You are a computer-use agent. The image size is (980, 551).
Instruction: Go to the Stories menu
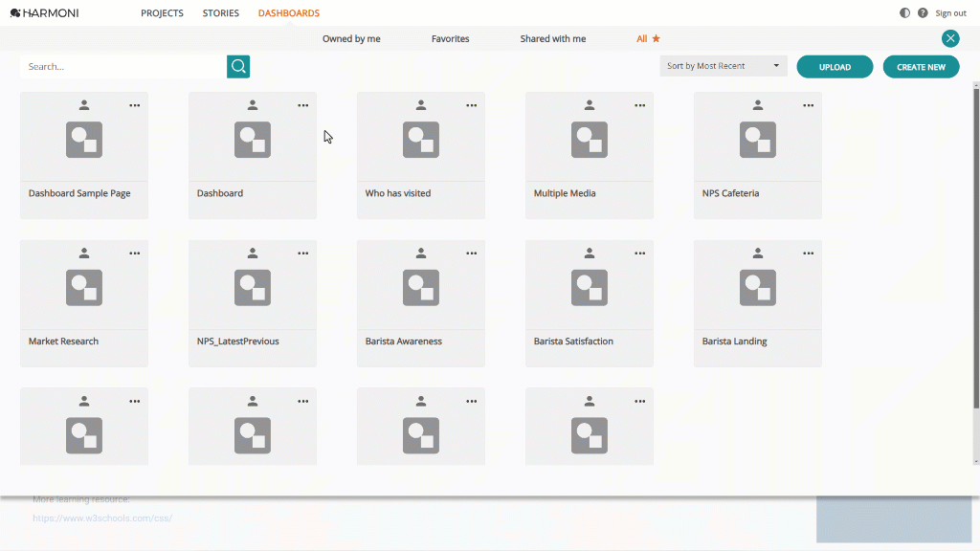pos(221,13)
